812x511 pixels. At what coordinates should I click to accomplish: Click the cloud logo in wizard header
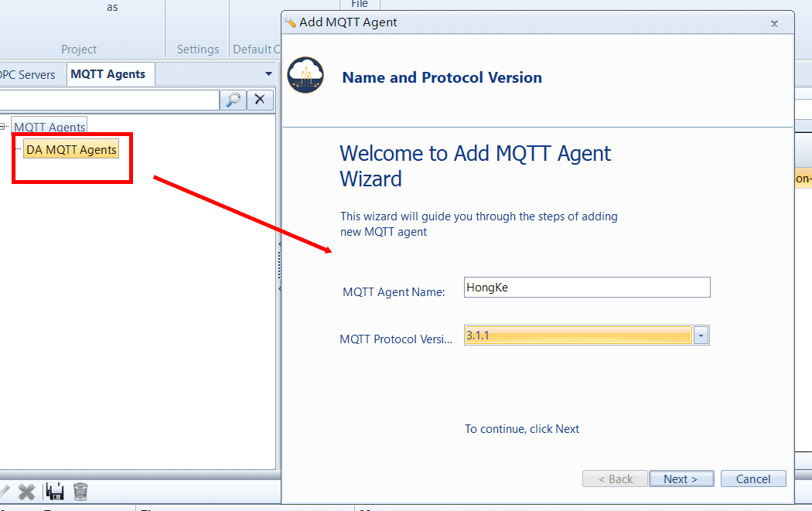tap(305, 76)
